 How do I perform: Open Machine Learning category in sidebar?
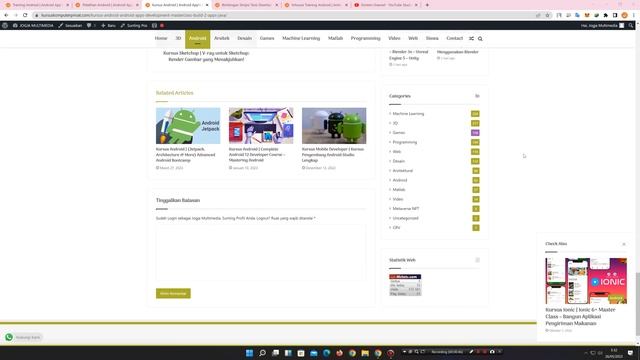click(408, 113)
